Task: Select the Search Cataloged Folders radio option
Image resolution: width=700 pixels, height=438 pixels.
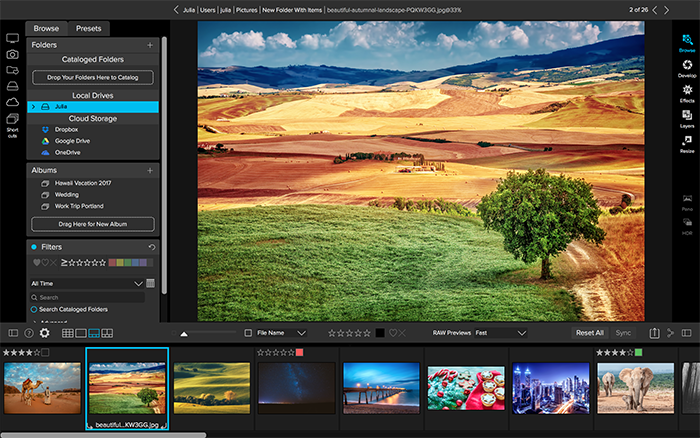Action: tap(34, 309)
